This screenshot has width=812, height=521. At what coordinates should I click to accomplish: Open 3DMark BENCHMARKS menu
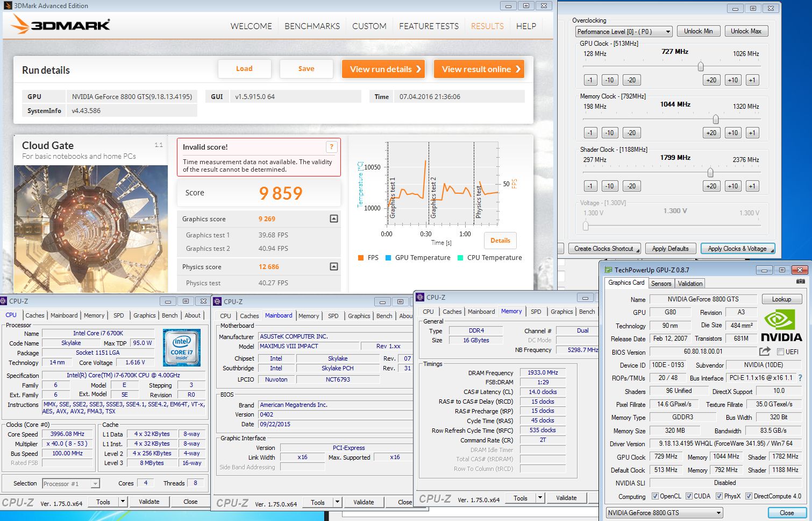pyautogui.click(x=312, y=26)
